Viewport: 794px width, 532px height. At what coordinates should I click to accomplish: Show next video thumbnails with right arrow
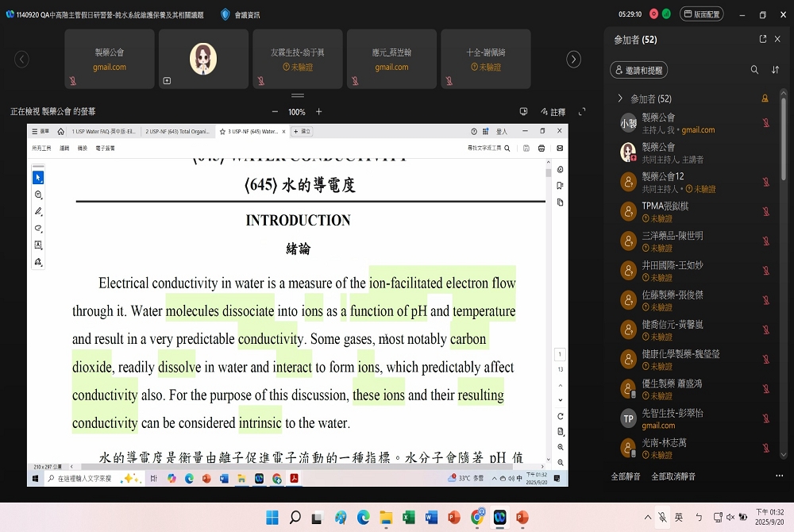pos(573,60)
